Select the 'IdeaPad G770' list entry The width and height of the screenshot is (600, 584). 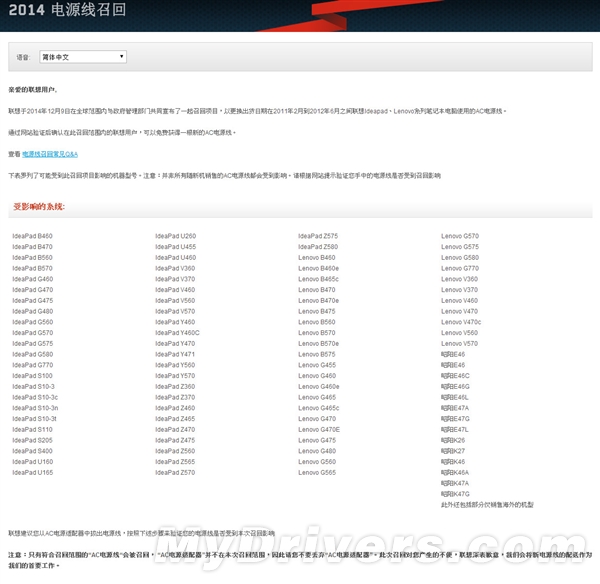[33, 365]
